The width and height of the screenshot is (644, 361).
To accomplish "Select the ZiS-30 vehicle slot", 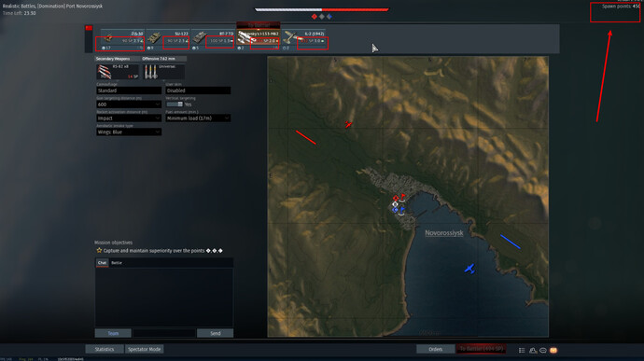I will pos(122,40).
